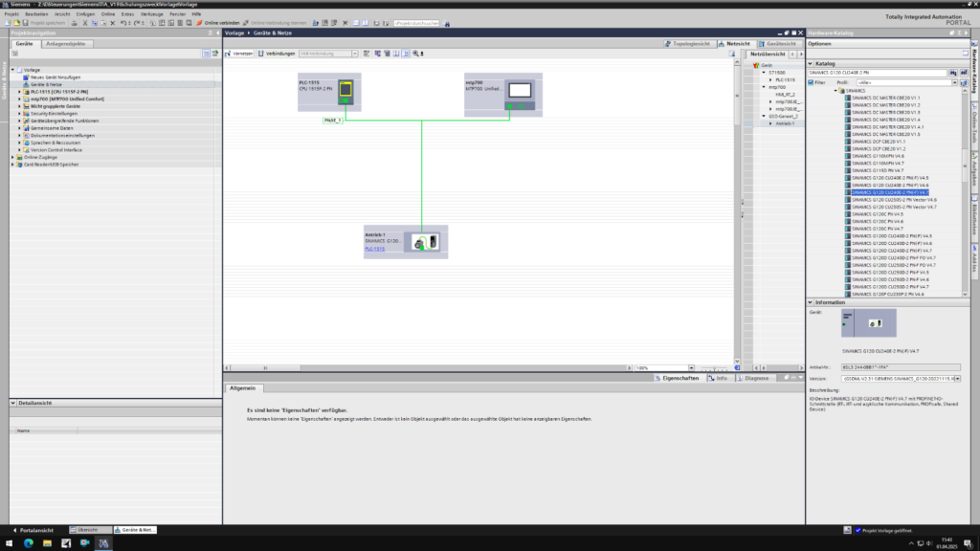Select SINAMICS G120C PN V4.7 in the catalog
The height and width of the screenshot is (551, 980).
click(x=877, y=229)
